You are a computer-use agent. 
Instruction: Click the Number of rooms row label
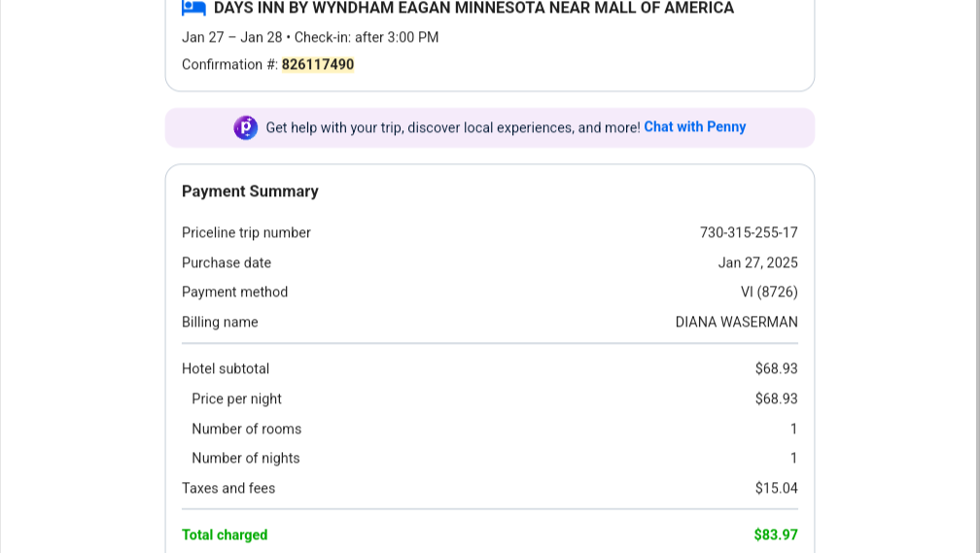246,429
